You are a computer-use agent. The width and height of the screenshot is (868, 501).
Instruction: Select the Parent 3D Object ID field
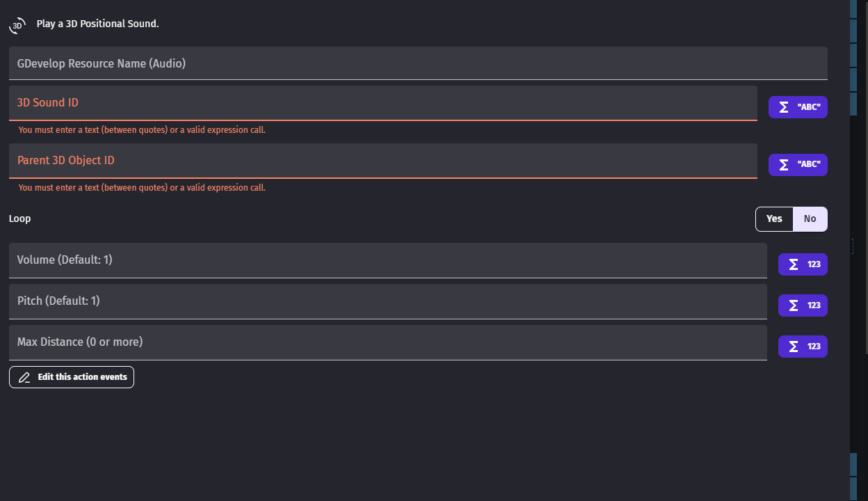point(383,161)
